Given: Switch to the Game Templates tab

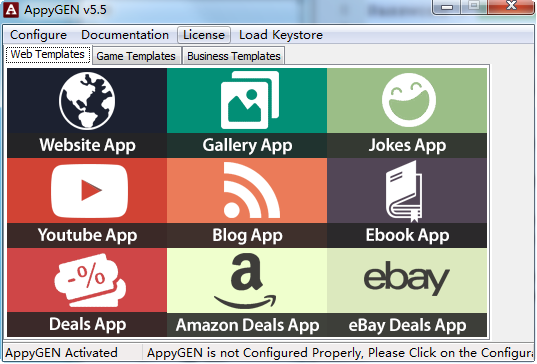Looking at the screenshot, I should point(136,56).
